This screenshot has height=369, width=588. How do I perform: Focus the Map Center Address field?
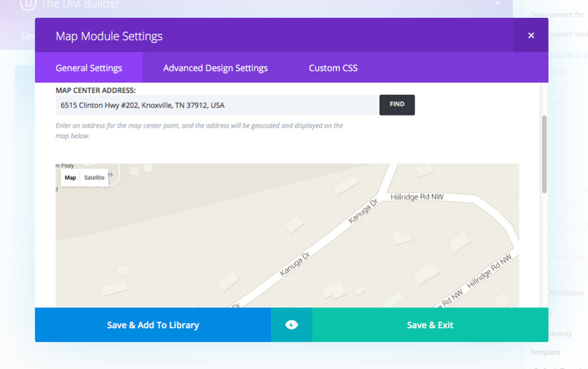click(x=216, y=105)
